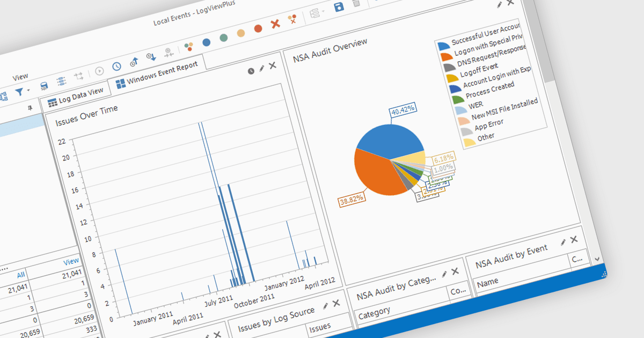Screen dimensions: 644x338
Task: Click the blue Save disk icon
Action: coord(339,7)
